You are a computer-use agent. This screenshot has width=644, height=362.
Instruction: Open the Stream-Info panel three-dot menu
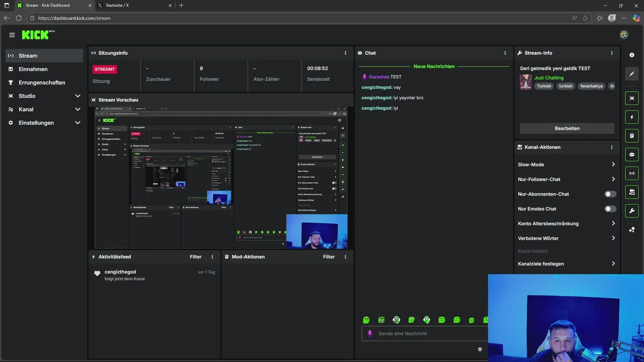point(612,53)
